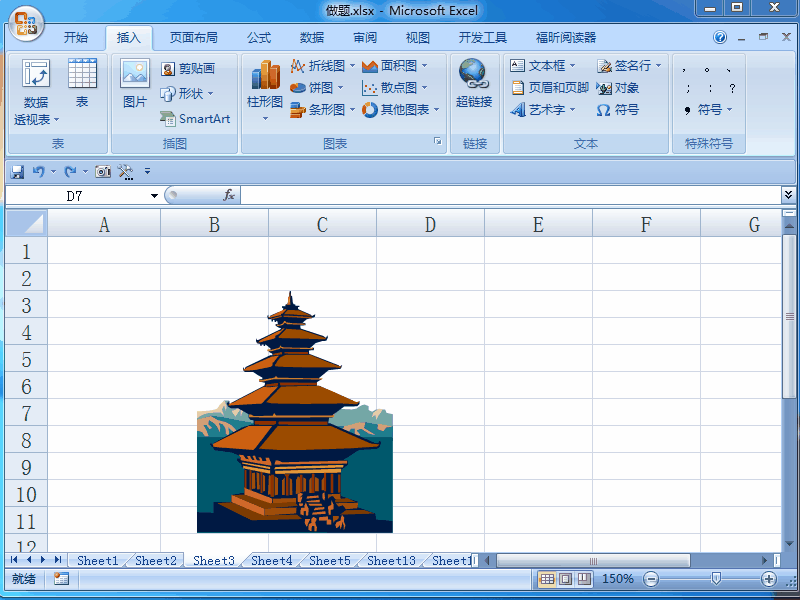This screenshot has height=600, width=800.
Task: Click the fx insert function button
Action: tap(229, 195)
